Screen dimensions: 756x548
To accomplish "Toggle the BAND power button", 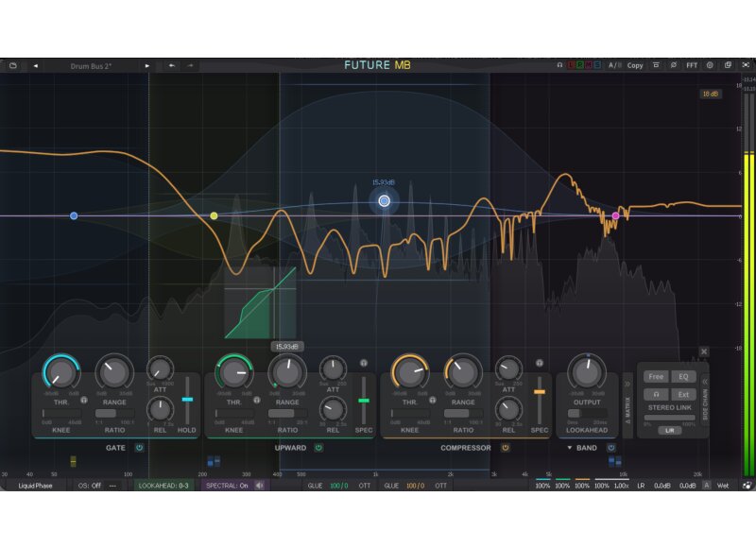I will 610,448.
